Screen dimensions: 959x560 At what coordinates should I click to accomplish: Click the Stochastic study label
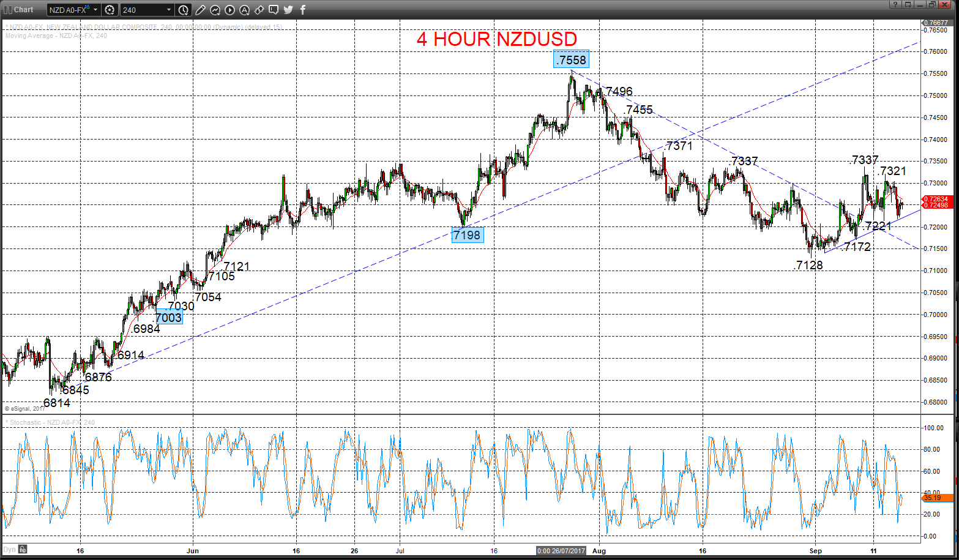pos(51,422)
